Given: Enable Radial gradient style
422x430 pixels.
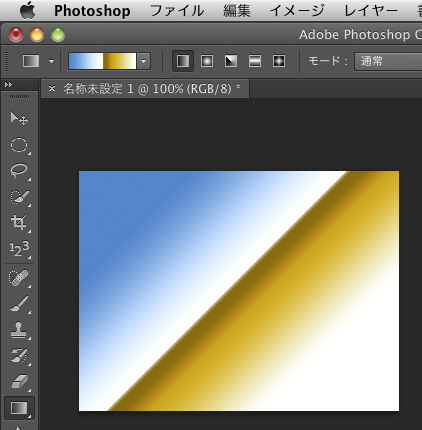Looking at the screenshot, I should click(x=207, y=61).
